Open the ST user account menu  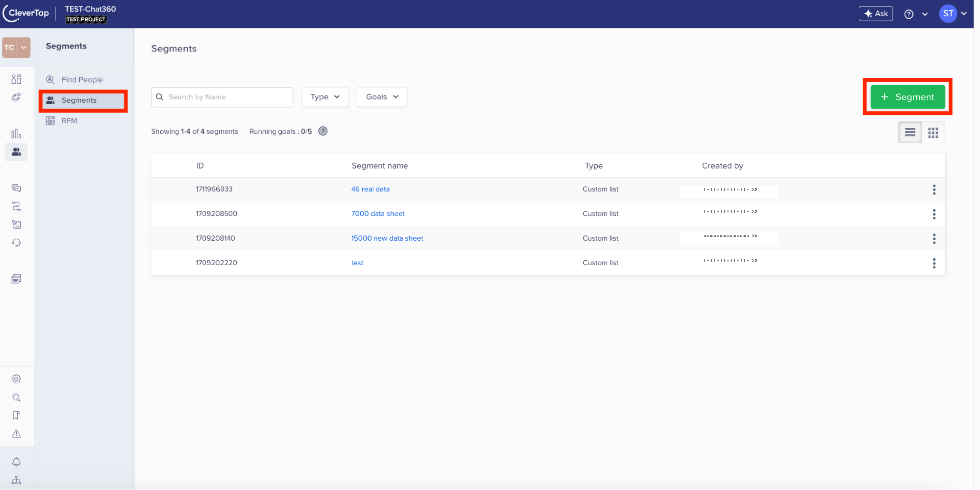point(953,14)
